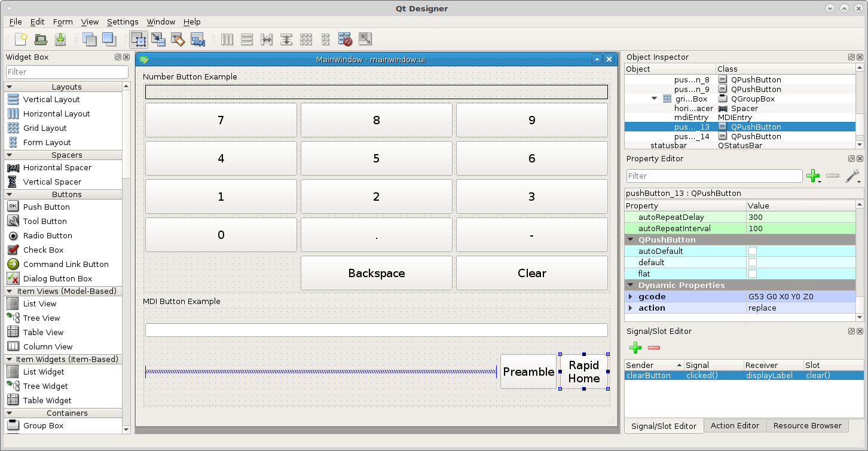Check the flat property checkbox

tap(753, 274)
